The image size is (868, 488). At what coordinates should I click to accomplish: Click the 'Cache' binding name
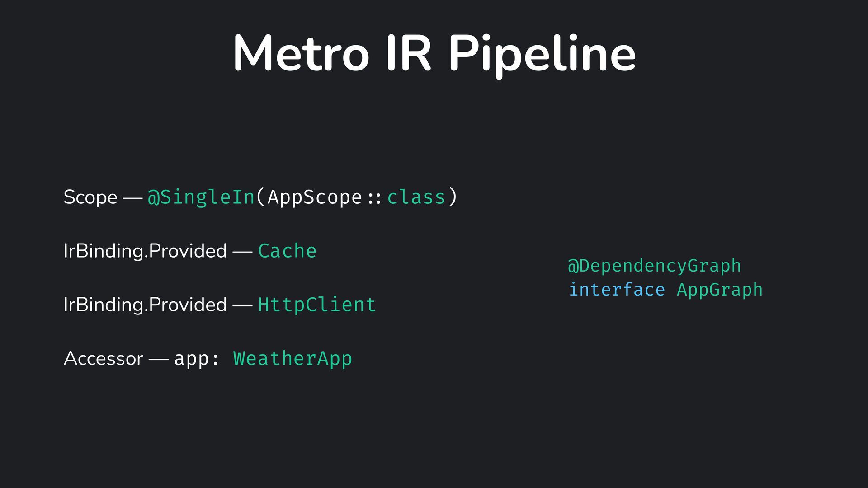coord(287,251)
